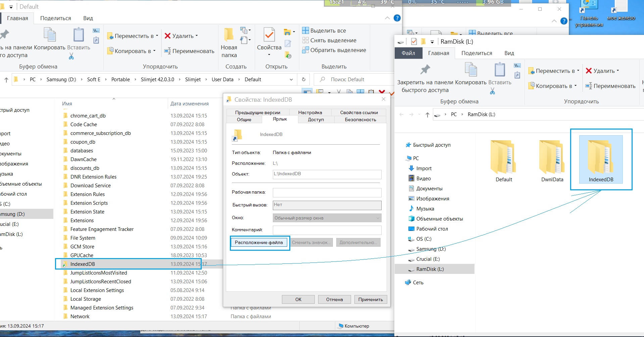Open the quick access toolbar dropdown in RamDisk window

432,42
